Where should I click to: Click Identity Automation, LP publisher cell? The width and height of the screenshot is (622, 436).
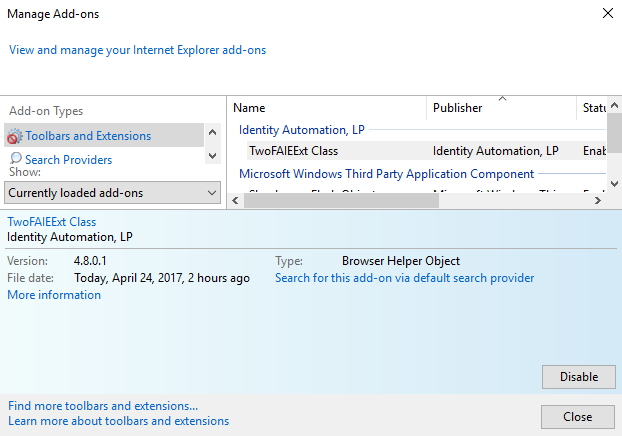495,151
